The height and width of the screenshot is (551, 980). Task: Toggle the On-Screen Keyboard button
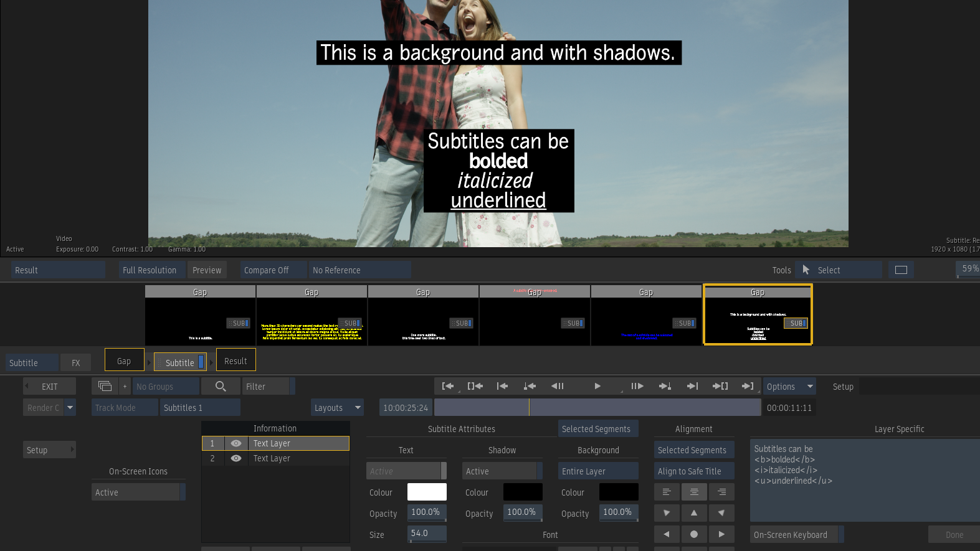pyautogui.click(x=797, y=534)
